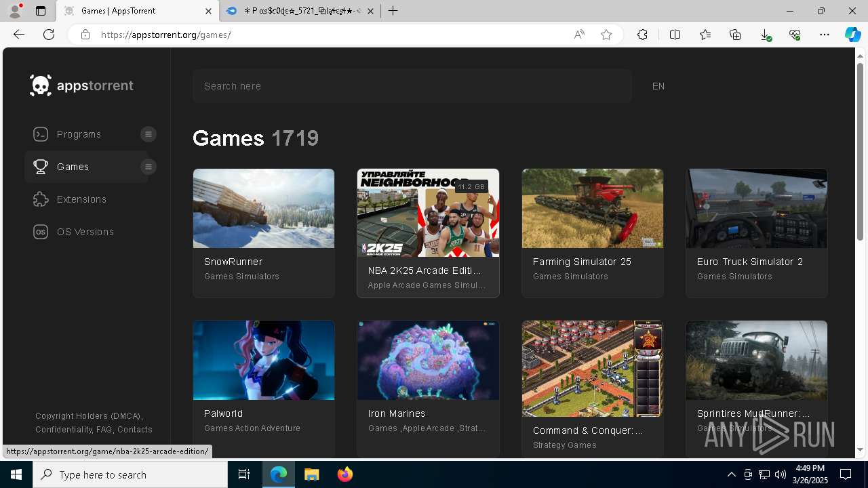
Task: Open Browser essentials heart icon
Action: pos(795,35)
